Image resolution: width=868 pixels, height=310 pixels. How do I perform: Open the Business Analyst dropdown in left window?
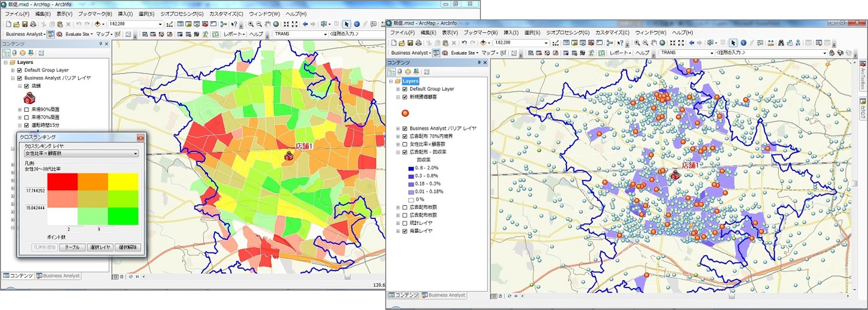point(25,34)
